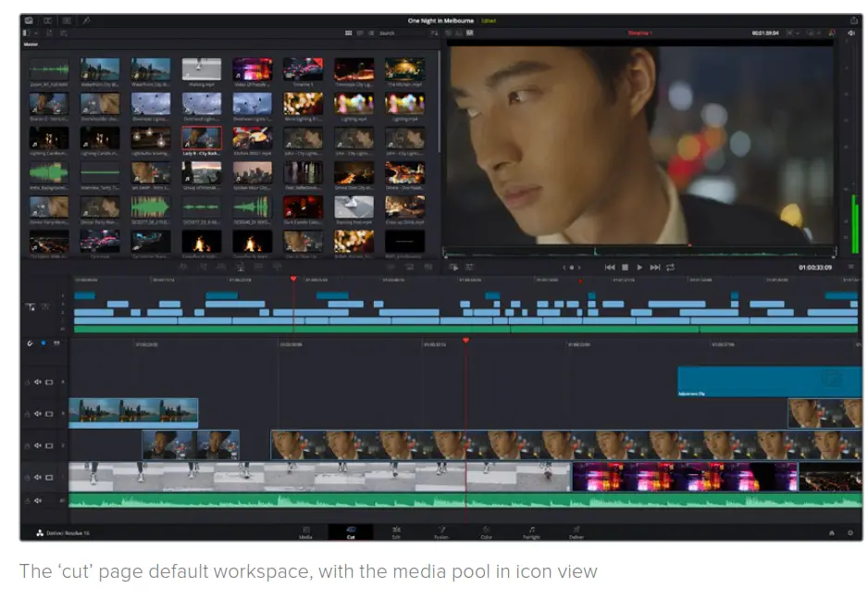The image size is (868, 601).
Task: Jump to the first frame using skip-back button
Action: [610, 268]
